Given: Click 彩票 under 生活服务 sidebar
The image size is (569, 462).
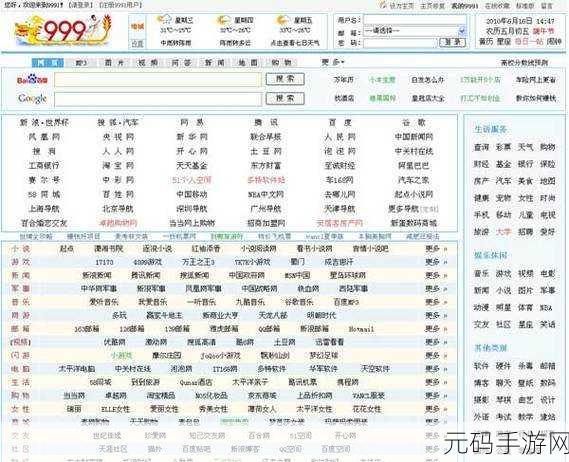Looking at the screenshot, I should 503,147.
